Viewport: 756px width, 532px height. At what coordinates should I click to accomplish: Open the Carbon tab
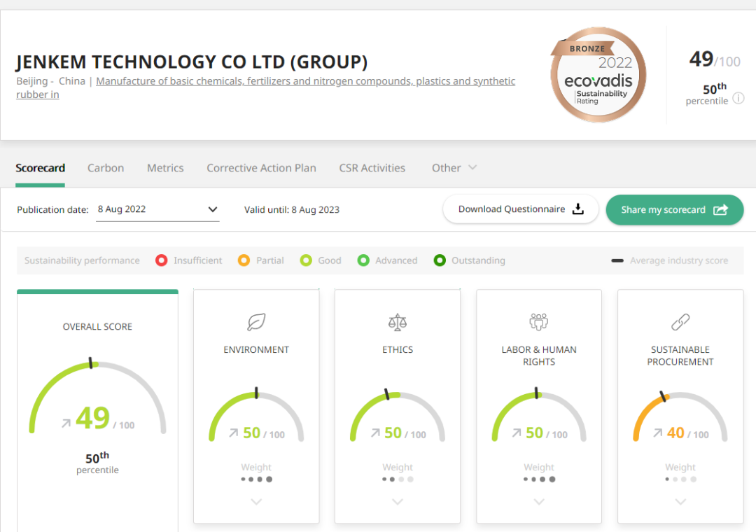coord(106,168)
